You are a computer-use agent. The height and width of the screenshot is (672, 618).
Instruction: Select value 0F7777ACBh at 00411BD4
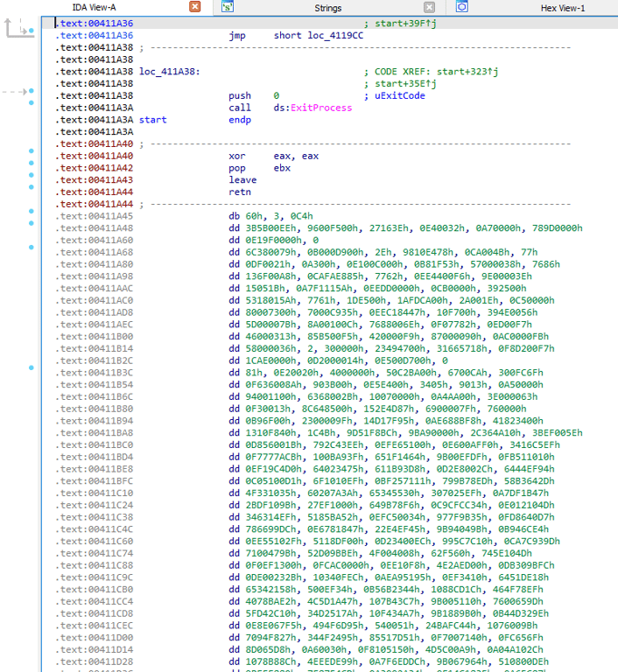point(273,457)
